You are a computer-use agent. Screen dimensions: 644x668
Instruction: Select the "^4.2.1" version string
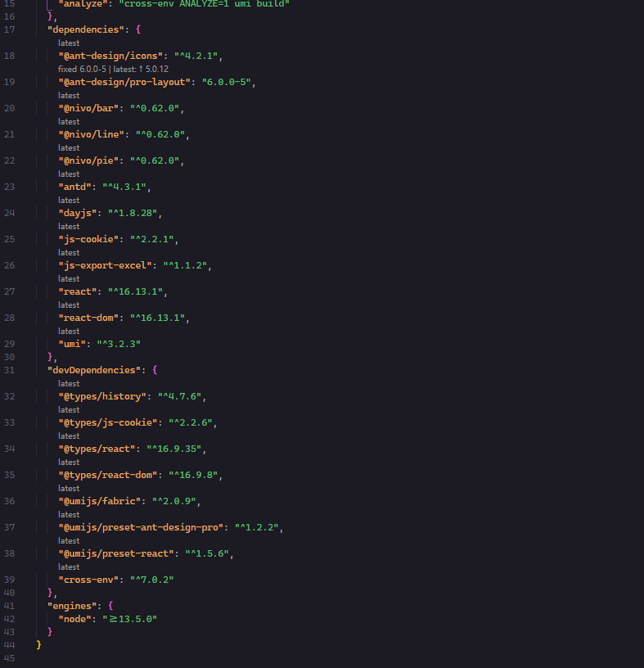coord(196,56)
